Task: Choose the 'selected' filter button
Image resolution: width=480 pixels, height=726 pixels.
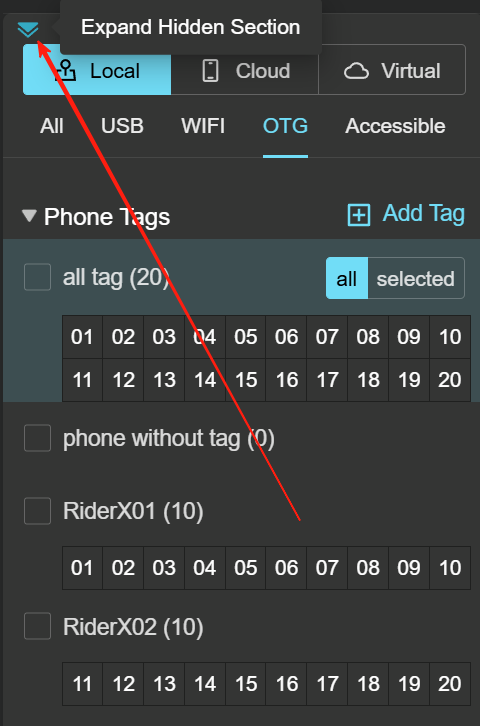Action: click(x=416, y=278)
